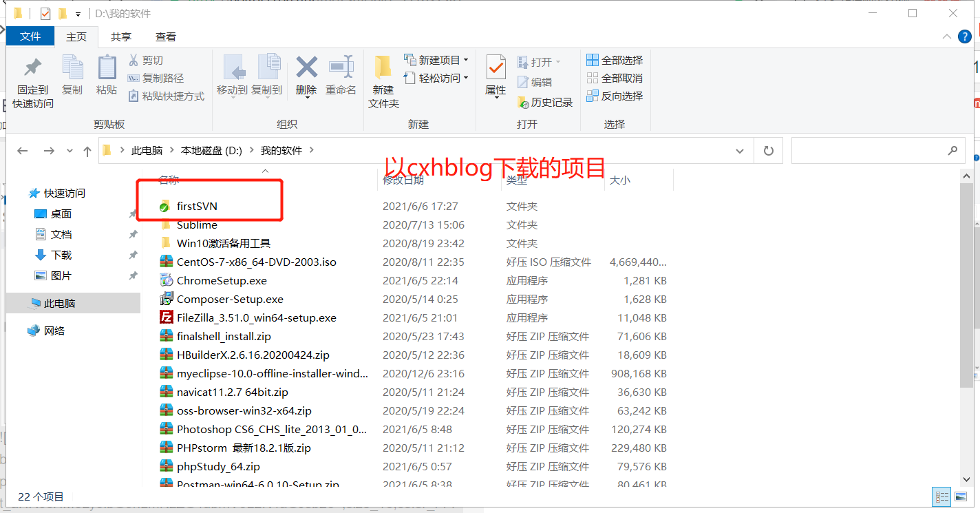
Task: Open the Quick Access Toolbar customize dropdown
Action: pos(78,14)
